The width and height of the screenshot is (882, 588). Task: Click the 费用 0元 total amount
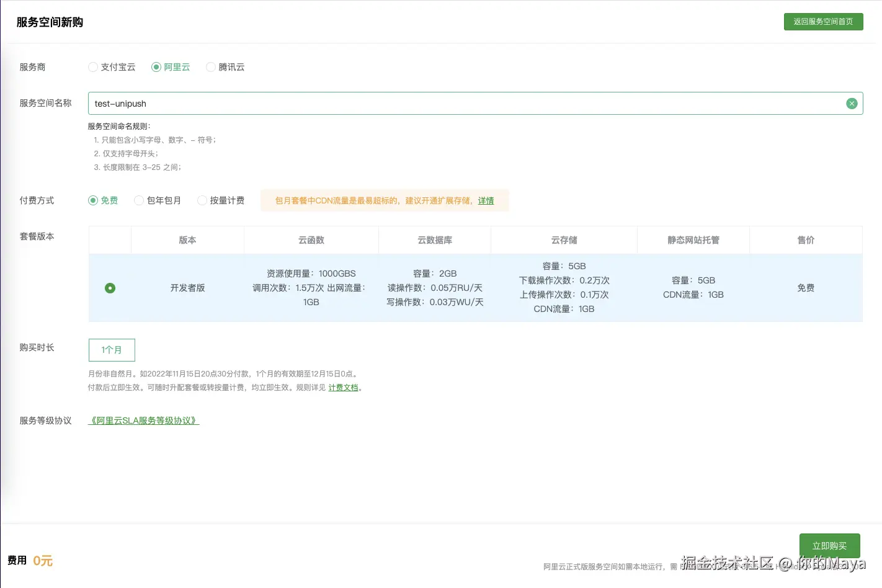tap(30, 560)
